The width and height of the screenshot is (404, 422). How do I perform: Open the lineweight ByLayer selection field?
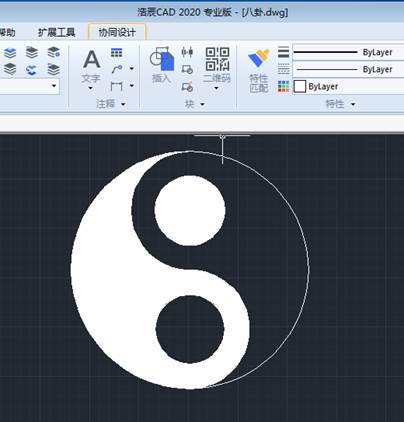click(x=348, y=52)
